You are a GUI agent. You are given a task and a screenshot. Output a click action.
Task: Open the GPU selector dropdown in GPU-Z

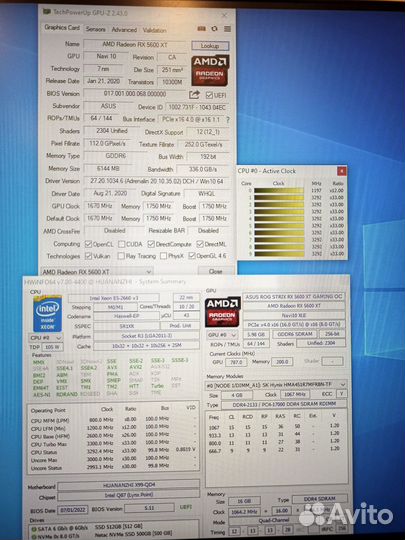pos(97,272)
